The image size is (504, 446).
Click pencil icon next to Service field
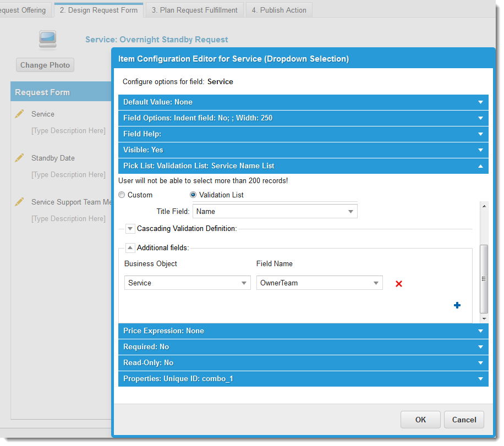tap(20, 114)
